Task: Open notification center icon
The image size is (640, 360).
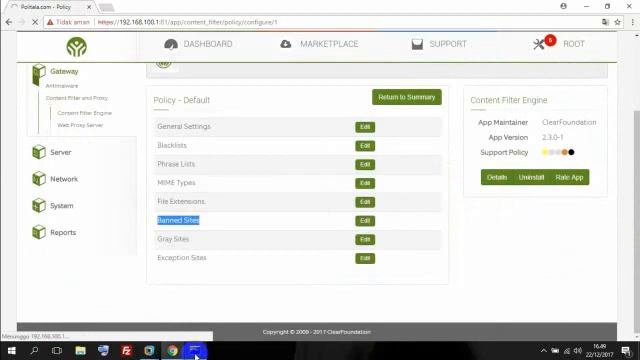Action: pos(626,351)
